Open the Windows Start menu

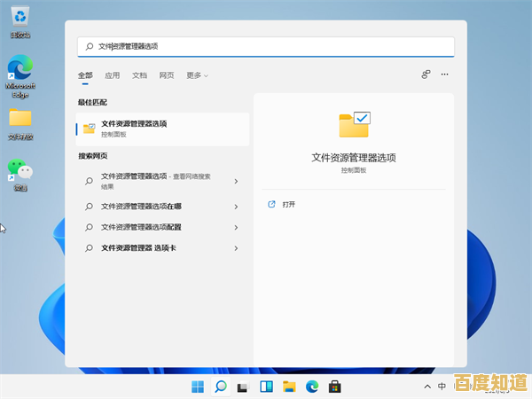point(197,387)
